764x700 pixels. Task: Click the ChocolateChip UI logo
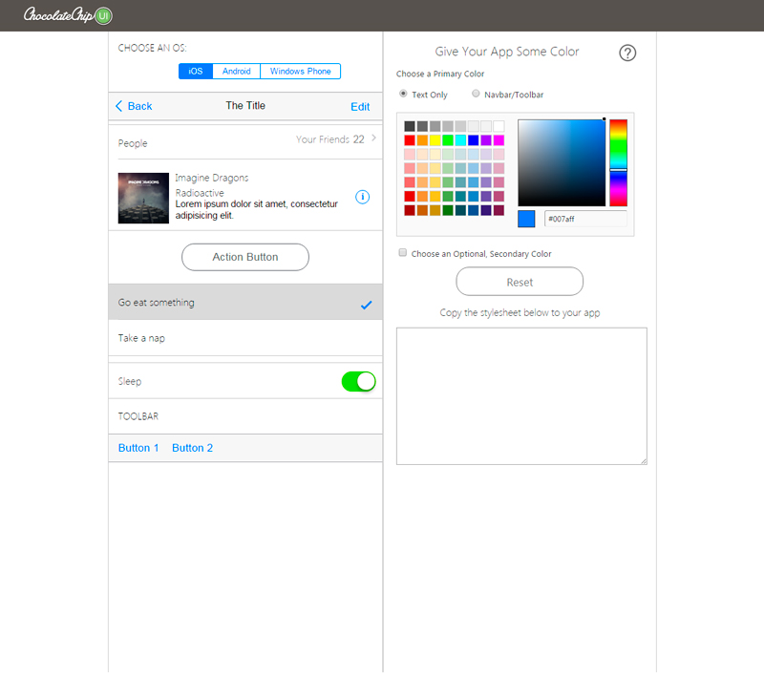point(67,15)
